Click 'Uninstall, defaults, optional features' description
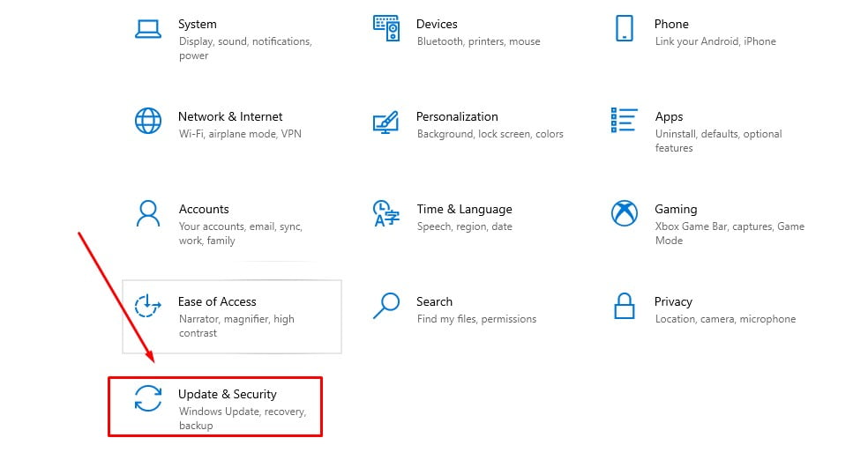This screenshot has width=868, height=460. pos(719,141)
